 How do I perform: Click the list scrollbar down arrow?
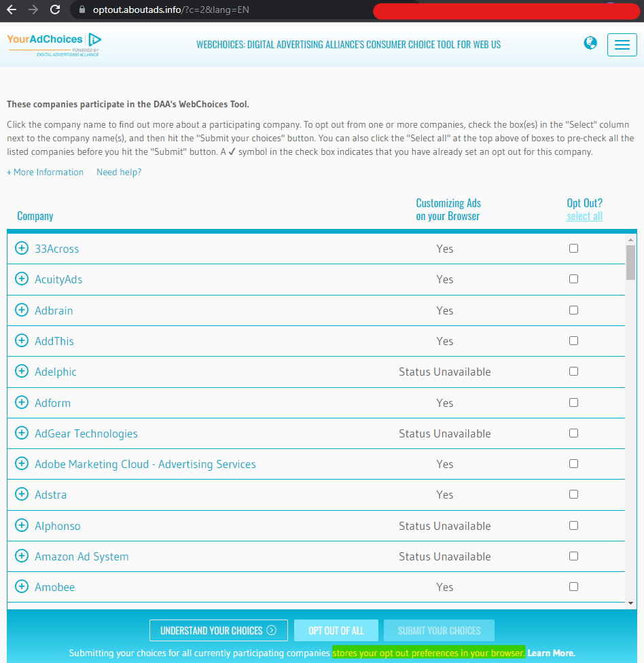[630, 603]
